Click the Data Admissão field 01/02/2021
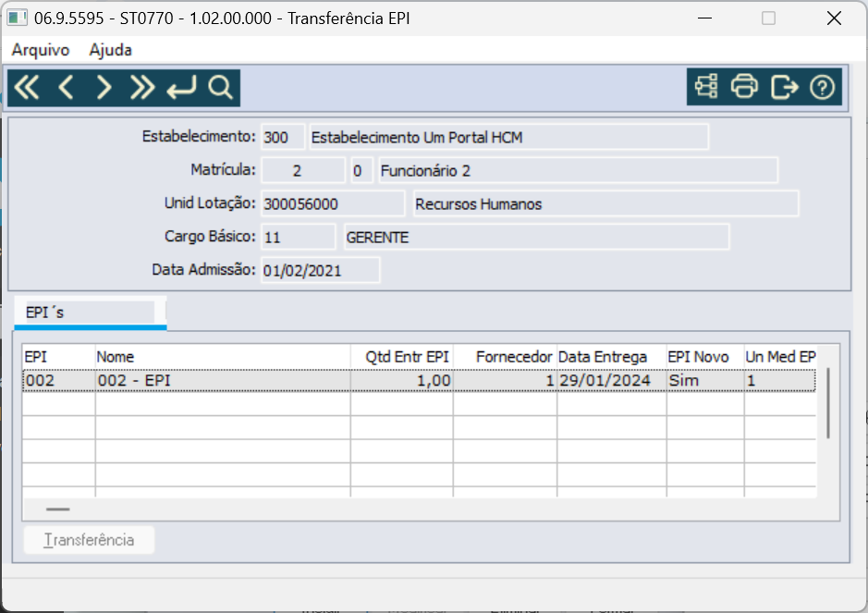 tap(321, 270)
